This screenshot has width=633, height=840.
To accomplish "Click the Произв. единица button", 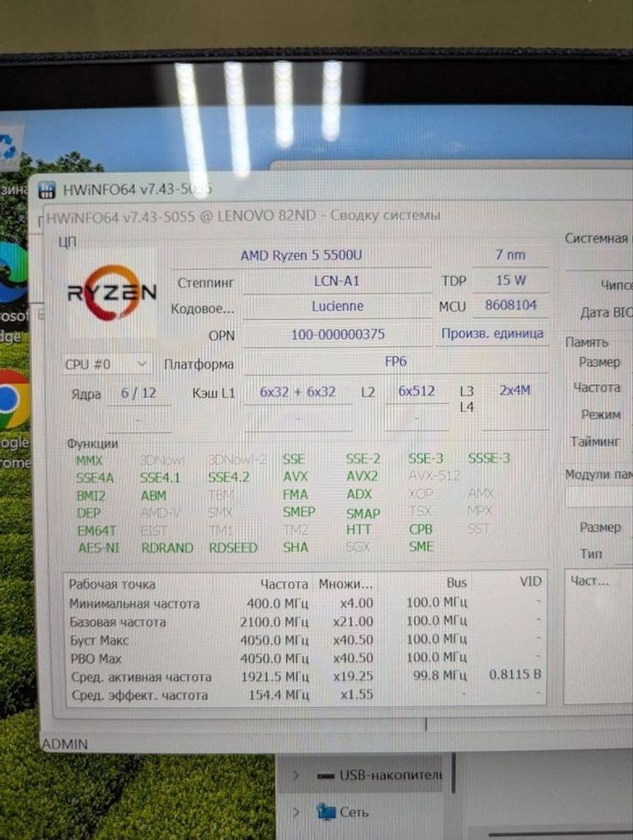I will coord(492,334).
